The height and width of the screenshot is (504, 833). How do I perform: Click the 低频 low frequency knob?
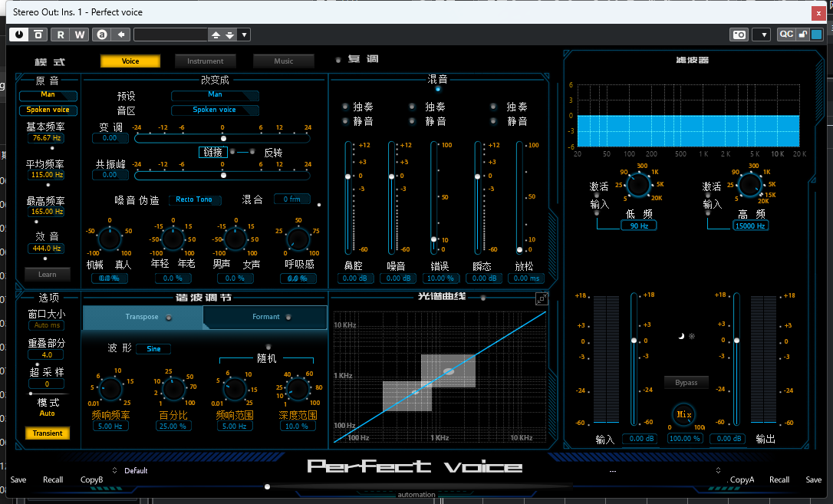click(638, 185)
